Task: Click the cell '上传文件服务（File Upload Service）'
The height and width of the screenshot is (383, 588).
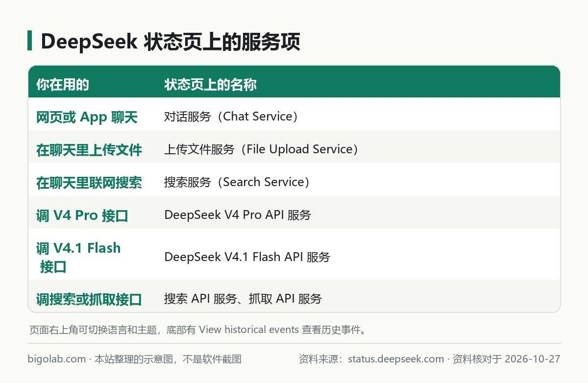Action: coord(262,149)
